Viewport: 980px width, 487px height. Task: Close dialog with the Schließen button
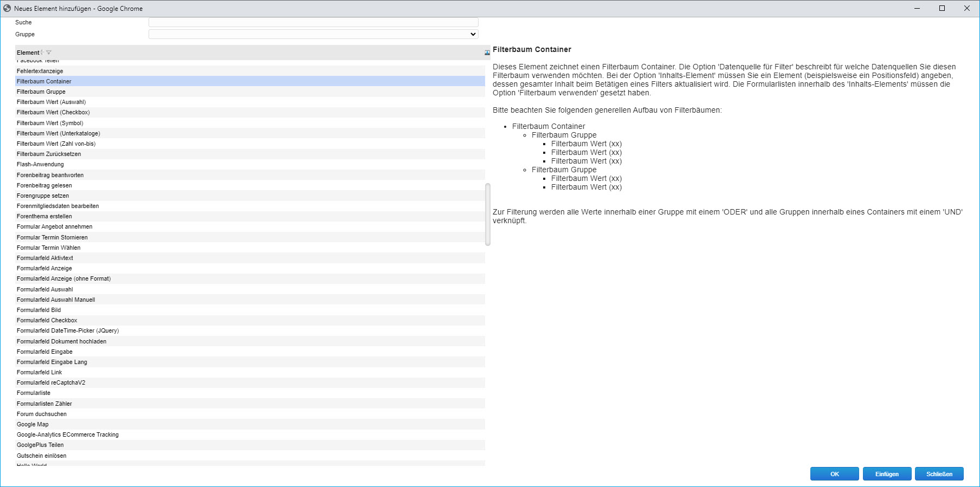939,474
